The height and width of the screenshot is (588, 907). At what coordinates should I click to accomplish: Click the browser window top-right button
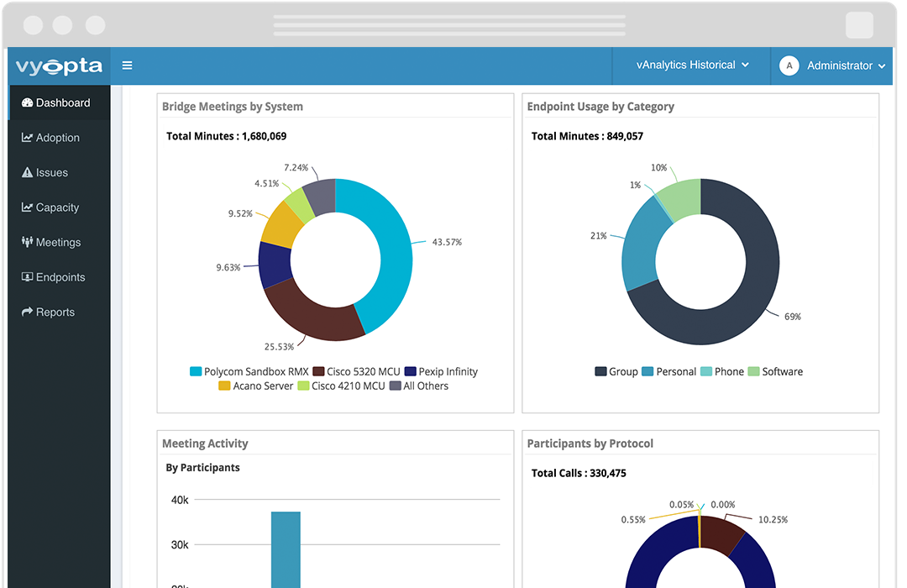click(860, 25)
